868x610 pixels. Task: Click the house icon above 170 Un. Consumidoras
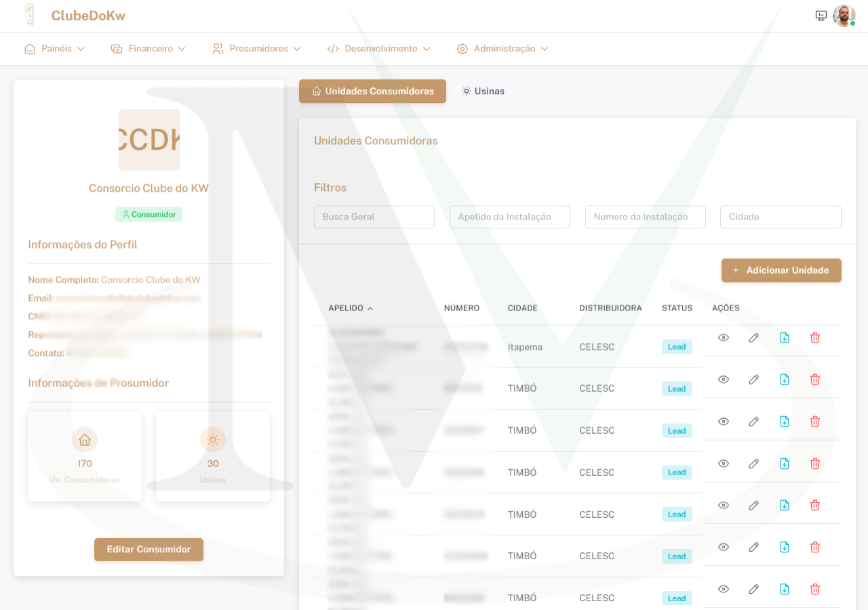pyautogui.click(x=85, y=440)
